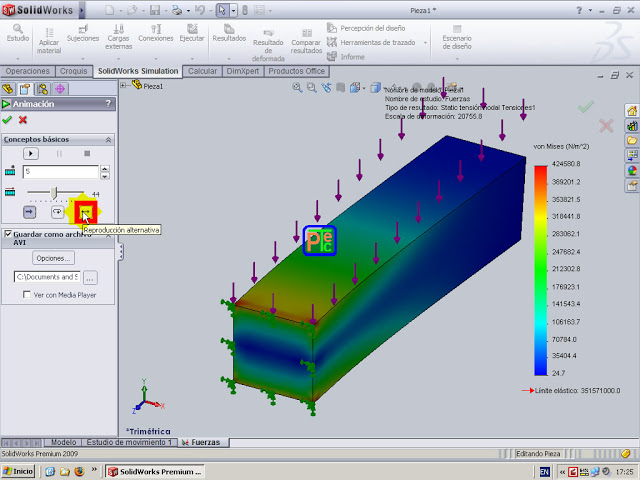Open SolidWorks Resources home in task pane
Screen dimensions: 640x480
tap(632, 110)
